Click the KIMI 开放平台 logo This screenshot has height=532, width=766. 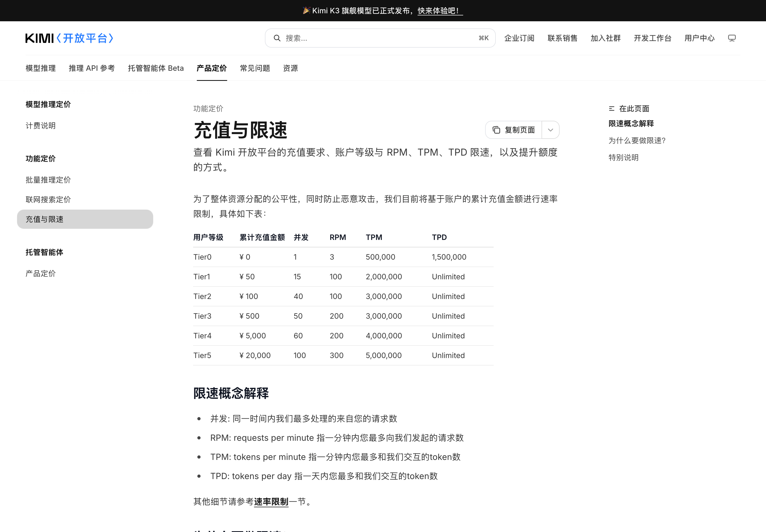(x=70, y=38)
